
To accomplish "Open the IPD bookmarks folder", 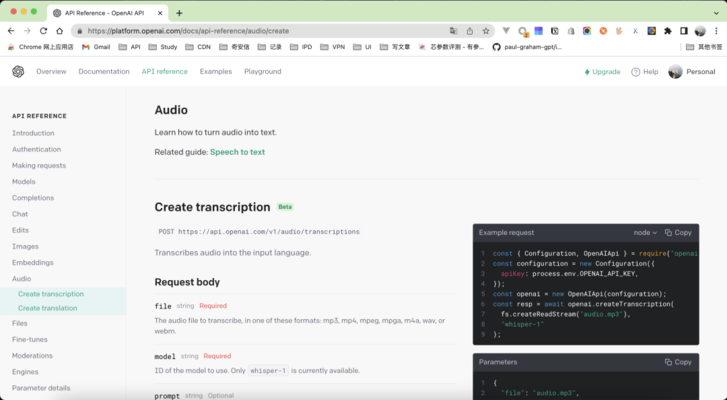I will click(x=301, y=47).
